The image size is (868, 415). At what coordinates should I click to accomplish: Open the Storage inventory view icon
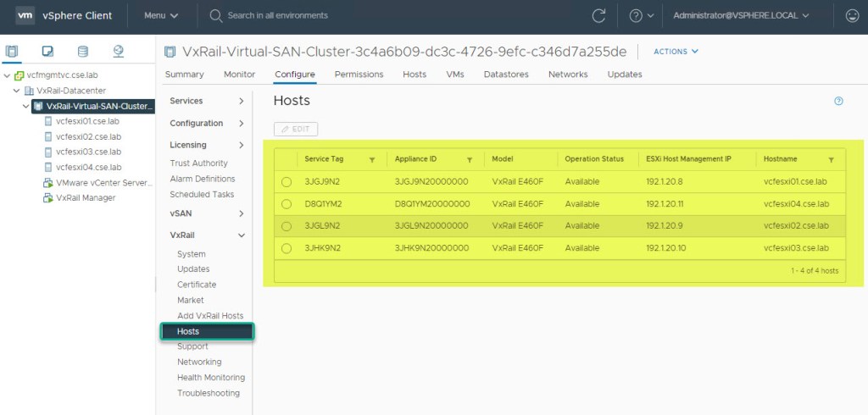[x=82, y=52]
